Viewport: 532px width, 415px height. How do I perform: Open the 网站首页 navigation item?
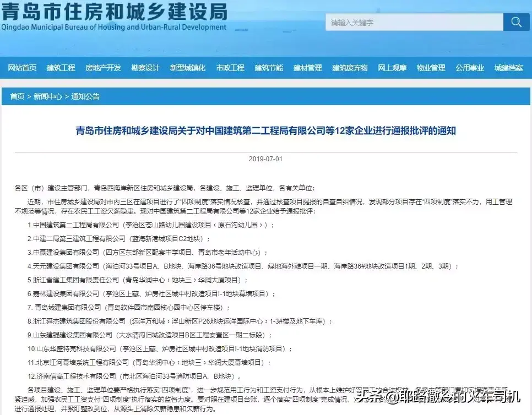pyautogui.click(x=22, y=68)
